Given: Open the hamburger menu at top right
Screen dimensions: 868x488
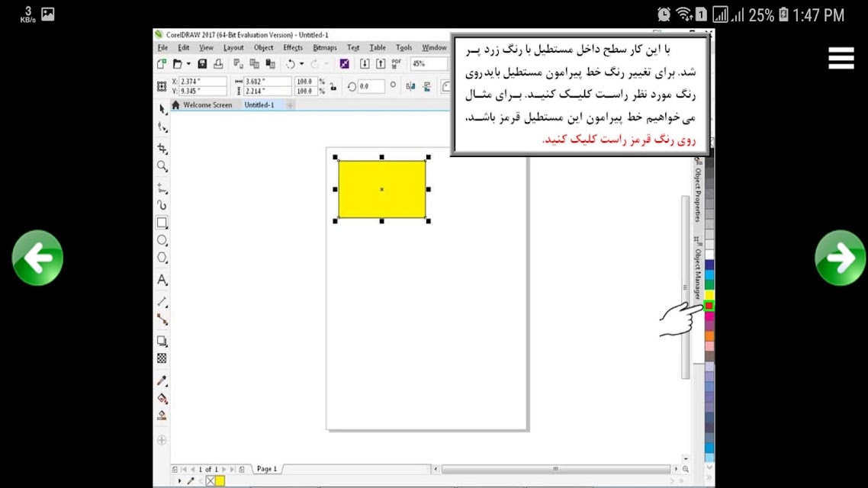Looking at the screenshot, I should (841, 58).
